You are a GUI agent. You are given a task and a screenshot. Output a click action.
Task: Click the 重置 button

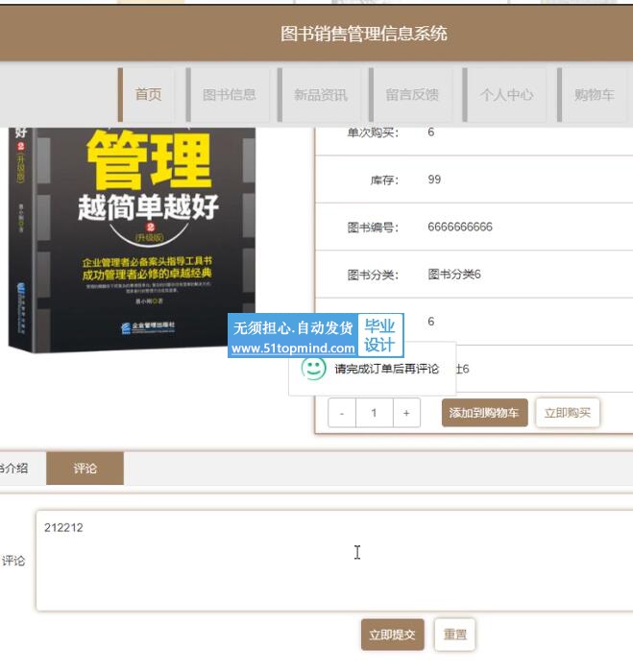[x=454, y=635]
